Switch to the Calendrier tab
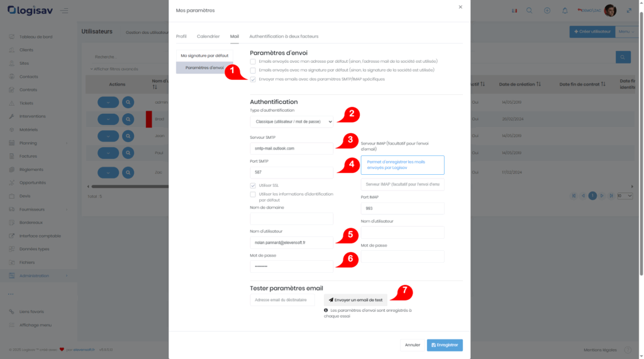Image resolution: width=644 pixels, height=359 pixels. tap(208, 36)
